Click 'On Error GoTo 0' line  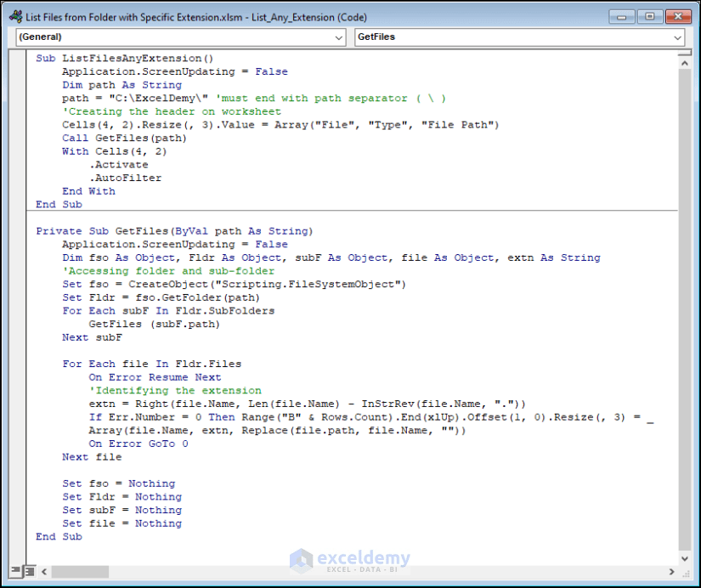tap(139, 444)
